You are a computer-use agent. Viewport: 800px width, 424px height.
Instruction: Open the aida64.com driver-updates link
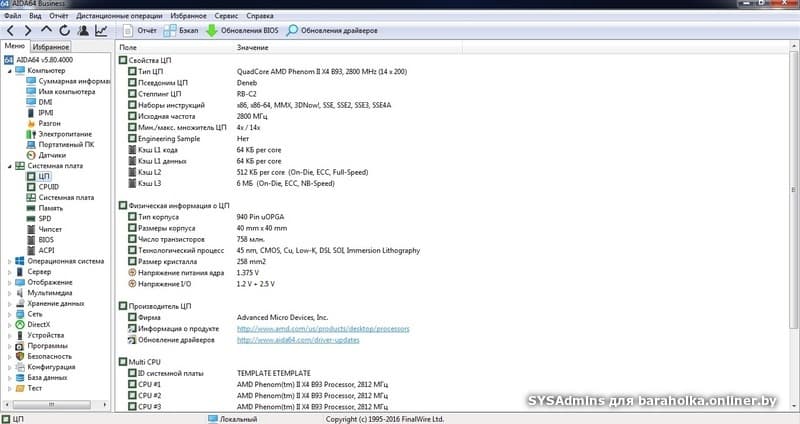(x=298, y=340)
